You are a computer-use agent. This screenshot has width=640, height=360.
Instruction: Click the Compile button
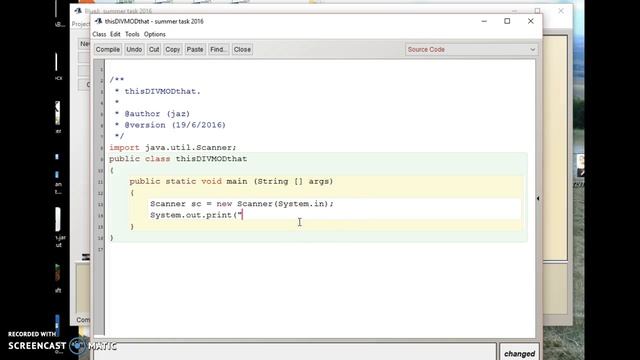click(x=108, y=49)
